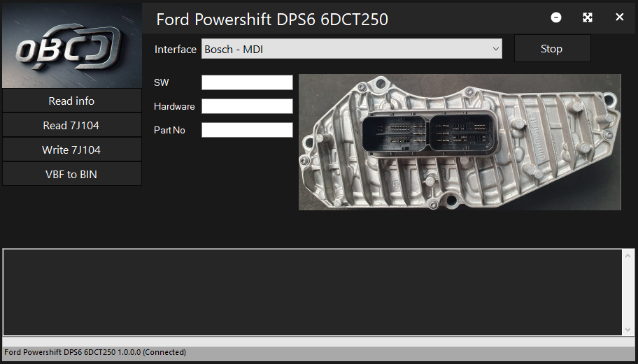This screenshot has width=638, height=364.
Task: Click the SW label
Action: point(161,82)
